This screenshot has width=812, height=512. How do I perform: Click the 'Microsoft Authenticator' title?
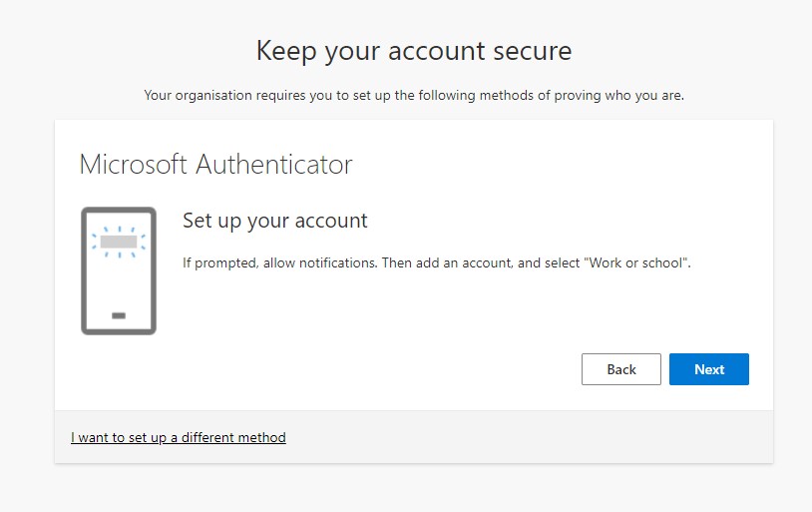point(215,165)
